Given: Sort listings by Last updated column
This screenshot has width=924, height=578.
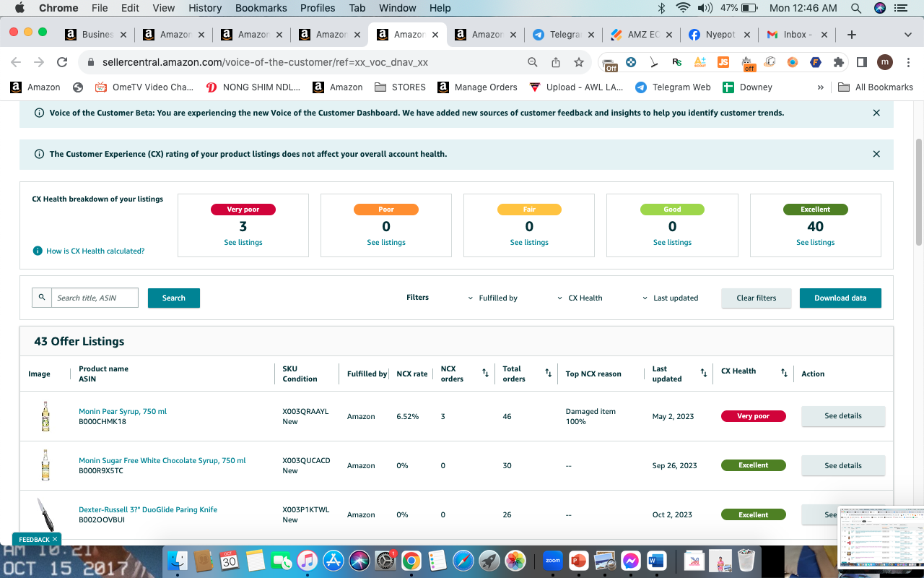Looking at the screenshot, I should point(704,374).
